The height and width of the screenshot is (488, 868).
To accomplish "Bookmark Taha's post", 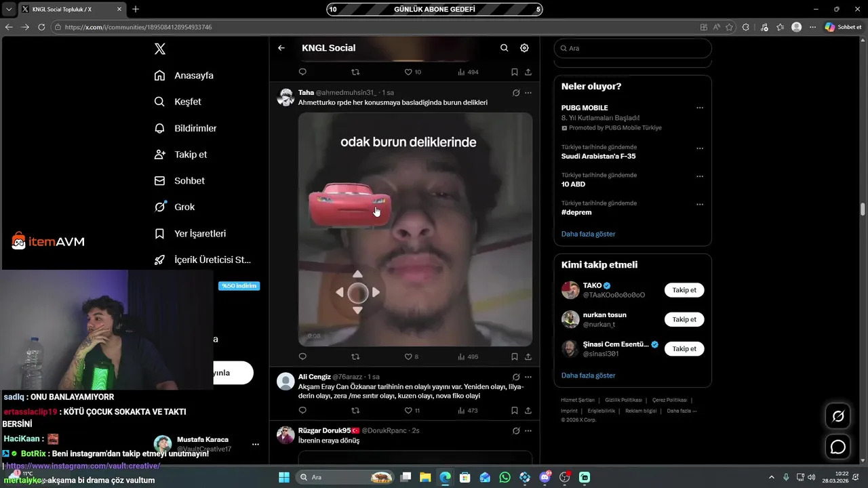I will 514,357.
